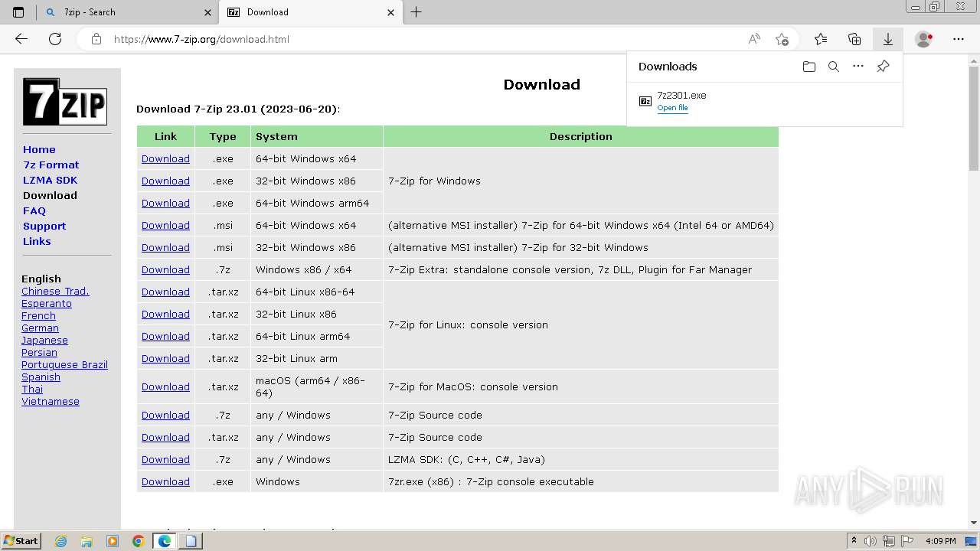Show hidden tray icons arrow
The width and height of the screenshot is (980, 551).
854,541
